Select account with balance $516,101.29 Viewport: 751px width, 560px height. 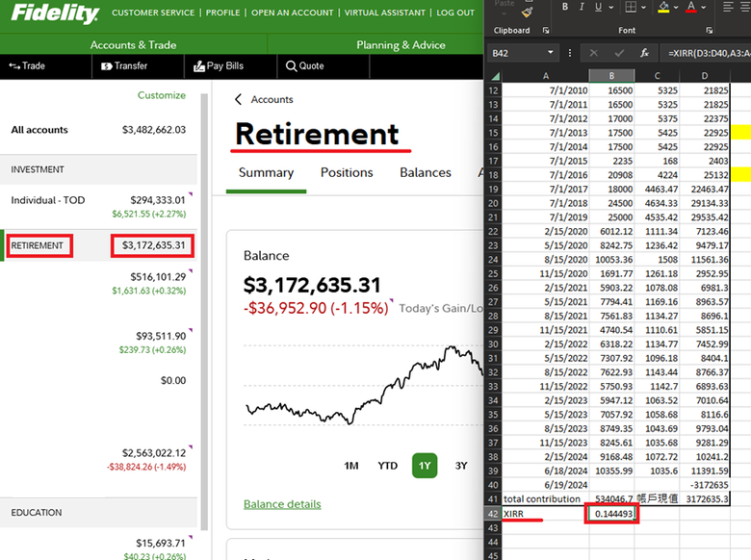click(x=98, y=283)
